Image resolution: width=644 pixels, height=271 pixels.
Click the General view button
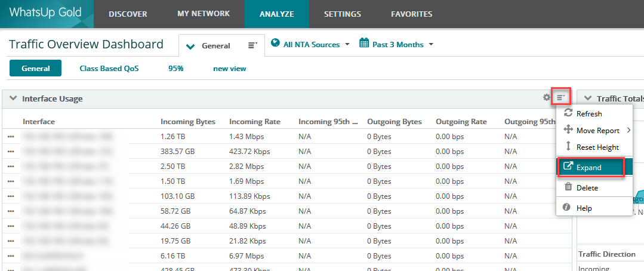coord(35,68)
